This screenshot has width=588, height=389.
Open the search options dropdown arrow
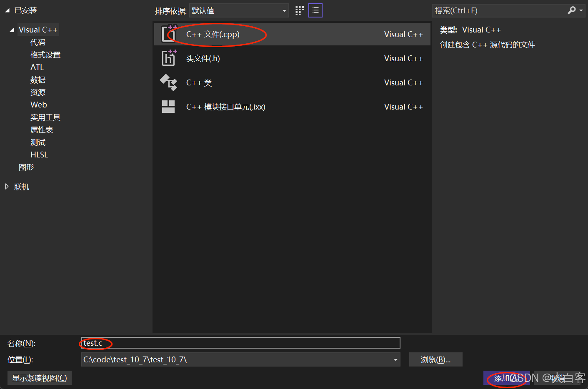pos(581,11)
